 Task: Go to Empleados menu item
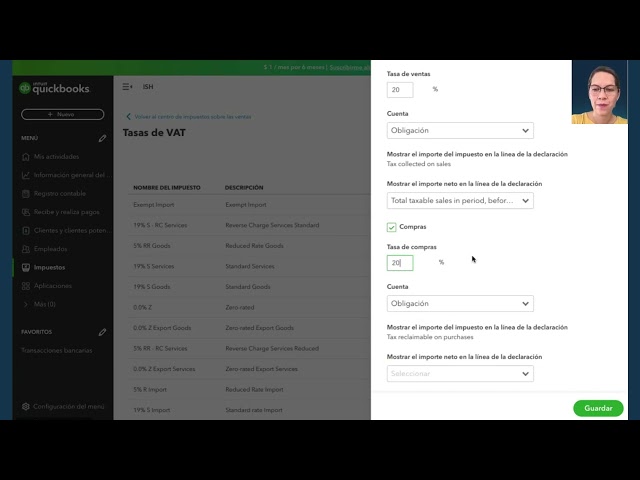[x=50, y=249]
